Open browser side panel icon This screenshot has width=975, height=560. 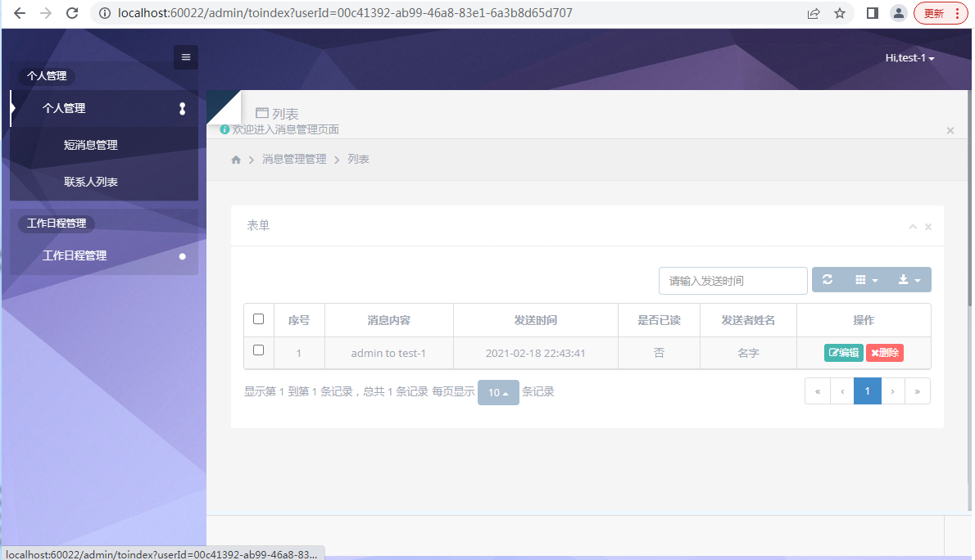pyautogui.click(x=873, y=13)
